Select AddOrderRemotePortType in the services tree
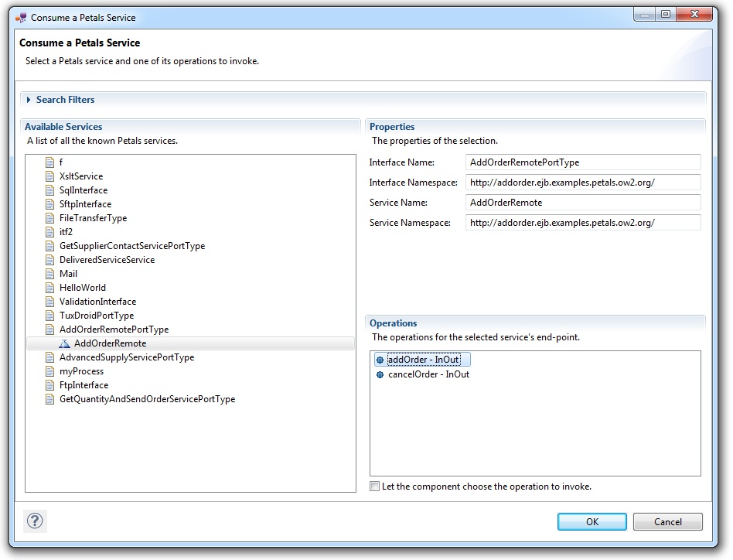This screenshot has width=733, height=560. click(x=114, y=330)
